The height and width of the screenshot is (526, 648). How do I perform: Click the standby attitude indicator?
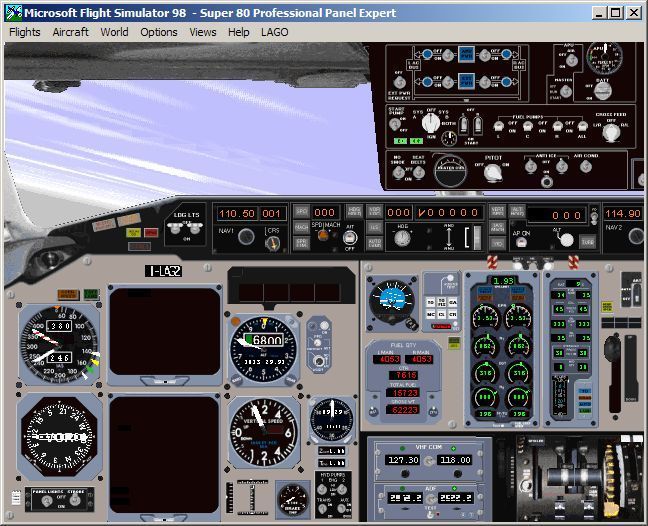tap(391, 302)
